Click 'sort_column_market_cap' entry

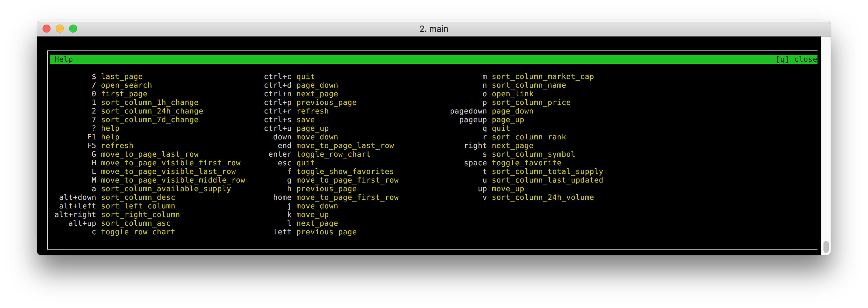(543, 77)
